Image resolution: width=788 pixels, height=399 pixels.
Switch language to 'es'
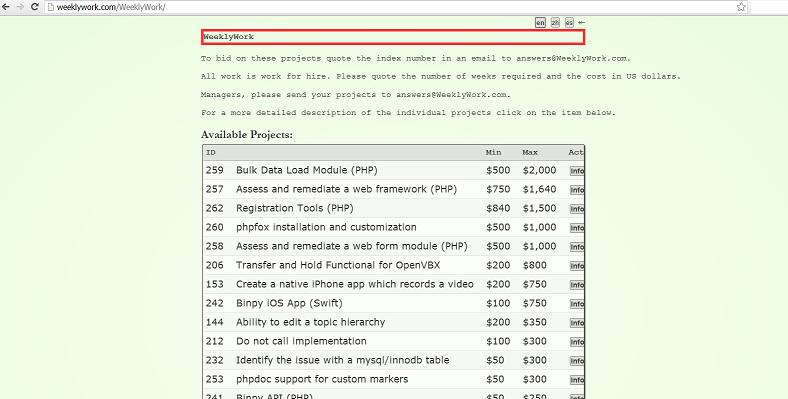point(569,23)
